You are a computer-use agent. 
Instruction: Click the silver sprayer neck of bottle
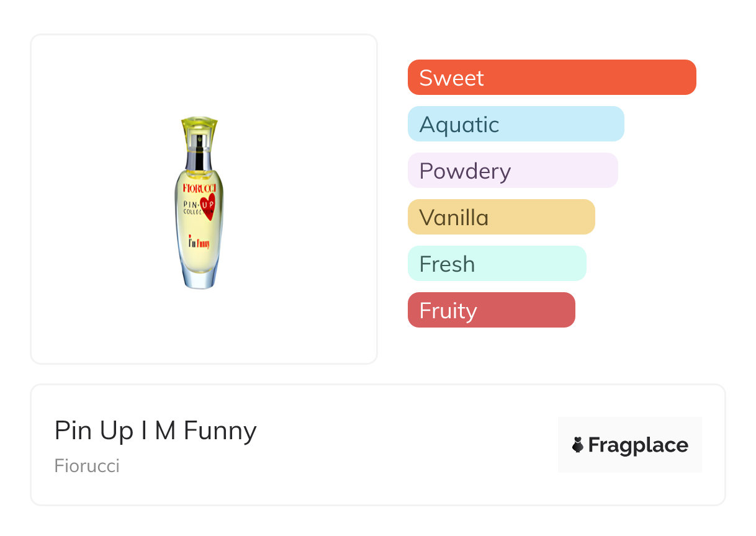(x=199, y=147)
